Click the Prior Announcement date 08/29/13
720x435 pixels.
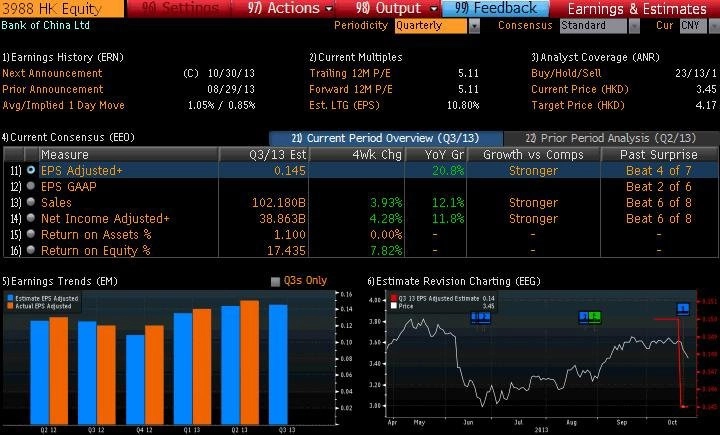[x=231, y=90]
